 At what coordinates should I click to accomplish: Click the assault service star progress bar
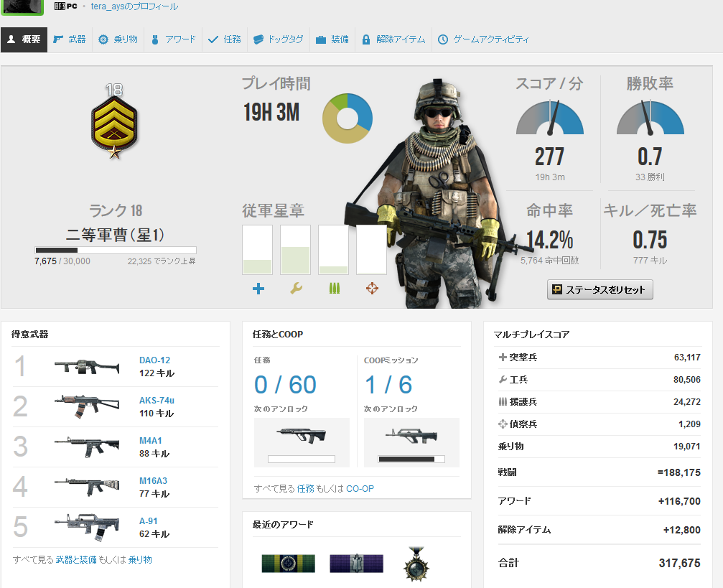(257, 250)
